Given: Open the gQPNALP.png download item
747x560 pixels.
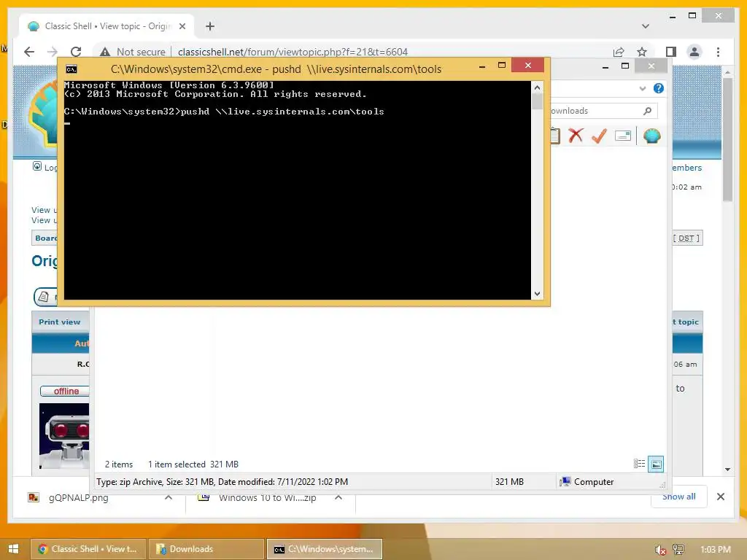Looking at the screenshot, I should pos(79,497).
